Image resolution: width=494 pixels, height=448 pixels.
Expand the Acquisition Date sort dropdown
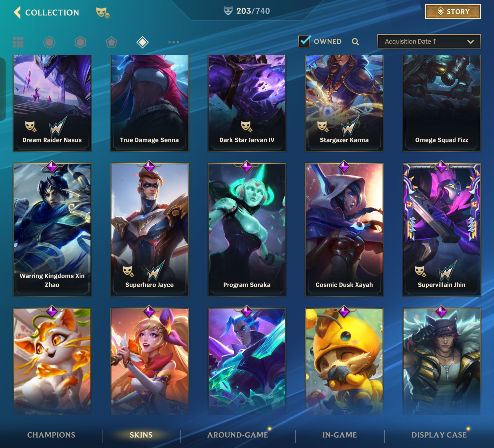[429, 41]
